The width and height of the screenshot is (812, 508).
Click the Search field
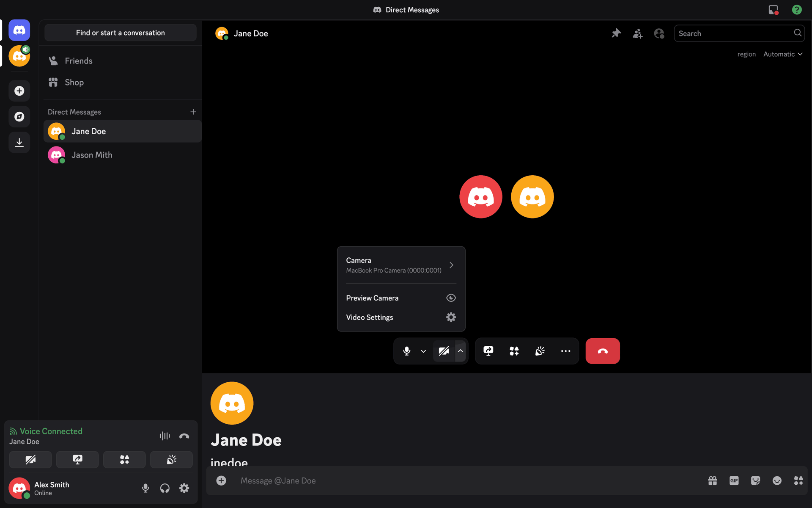739,33
